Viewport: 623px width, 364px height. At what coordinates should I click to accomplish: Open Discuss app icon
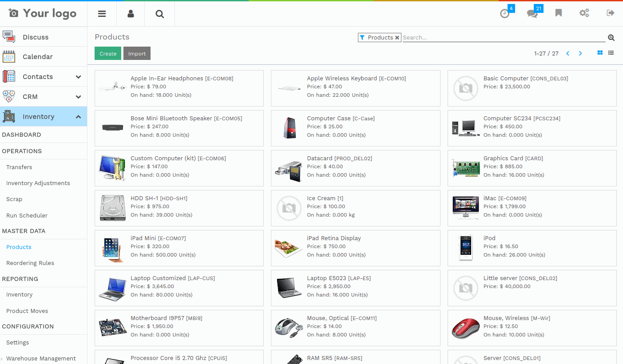[9, 37]
